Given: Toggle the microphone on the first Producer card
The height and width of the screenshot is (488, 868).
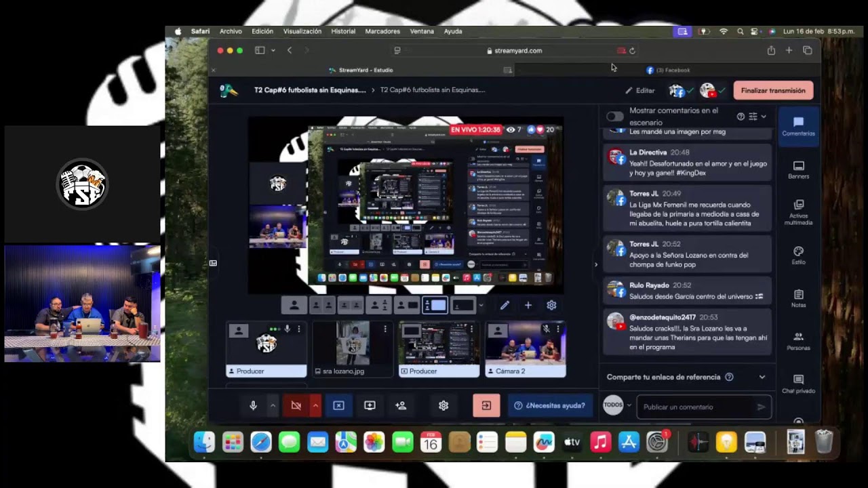Looking at the screenshot, I should point(287,329).
